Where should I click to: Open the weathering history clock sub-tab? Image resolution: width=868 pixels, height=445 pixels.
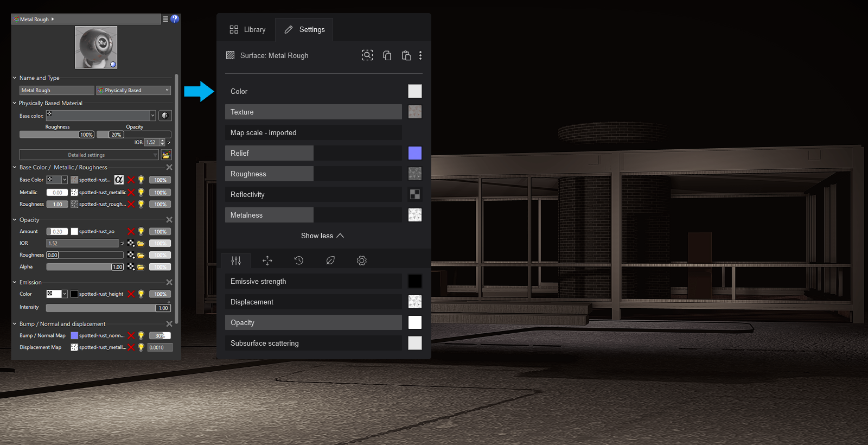tap(299, 260)
